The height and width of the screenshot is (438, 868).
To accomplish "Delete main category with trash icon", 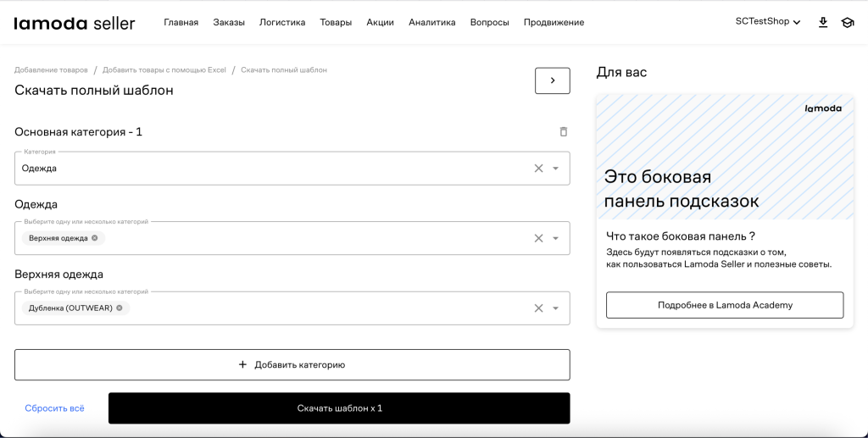I will click(x=564, y=132).
